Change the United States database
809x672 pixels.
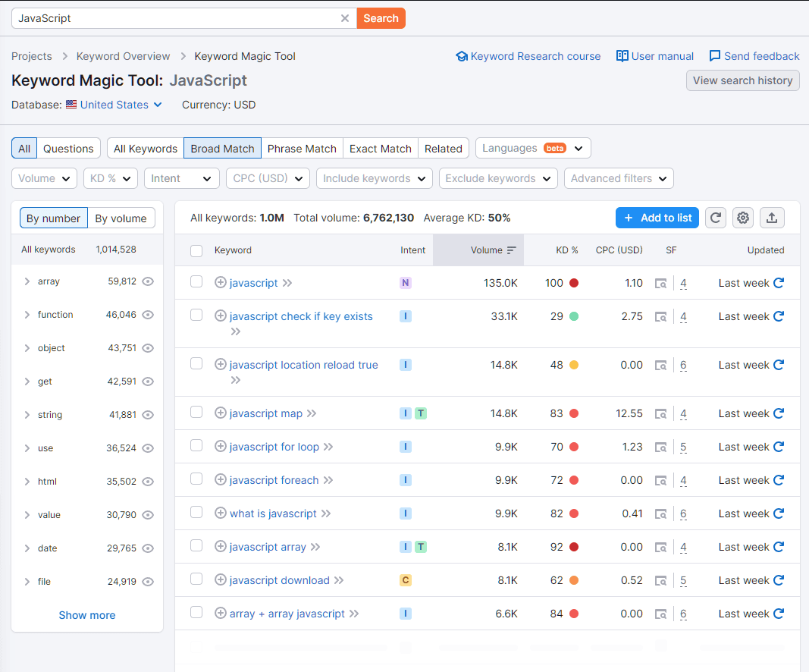pyautogui.click(x=114, y=105)
